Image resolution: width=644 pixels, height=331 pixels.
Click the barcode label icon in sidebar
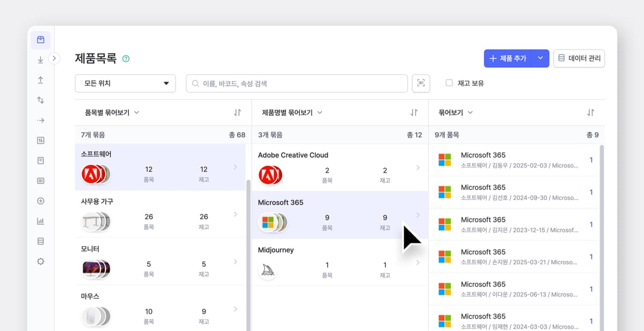coord(40,180)
